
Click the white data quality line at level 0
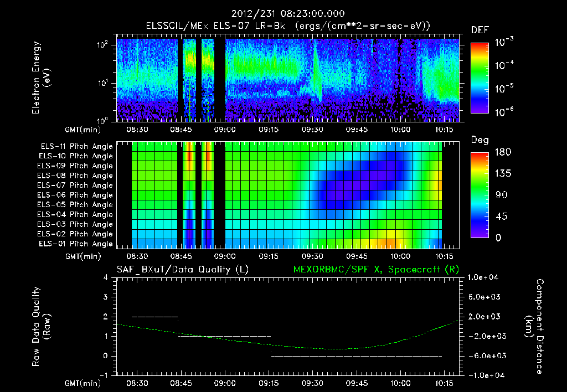pyautogui.click(x=356, y=356)
